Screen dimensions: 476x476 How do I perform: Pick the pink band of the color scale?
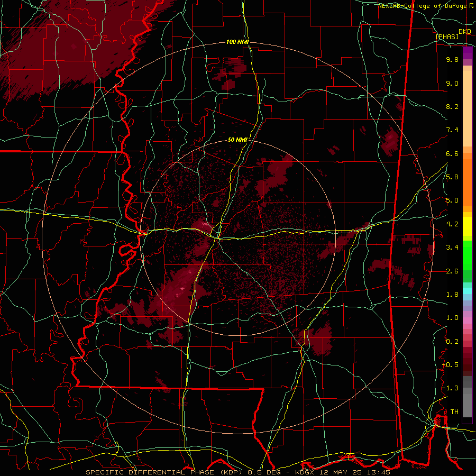(467, 321)
